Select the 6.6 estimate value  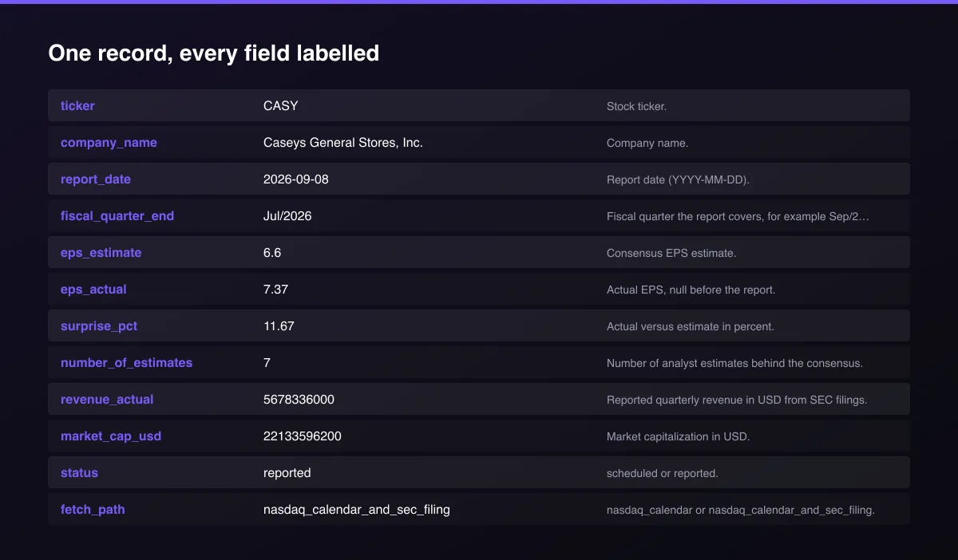coord(272,253)
